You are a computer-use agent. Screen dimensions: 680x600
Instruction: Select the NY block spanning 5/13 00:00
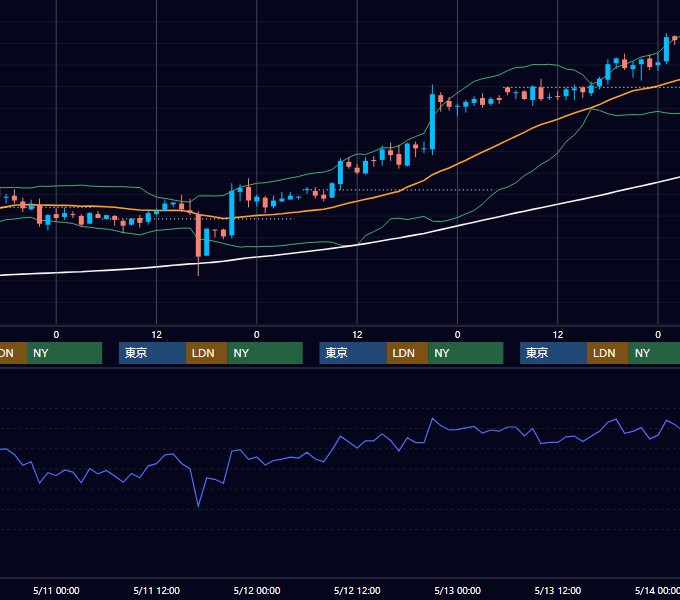click(466, 353)
